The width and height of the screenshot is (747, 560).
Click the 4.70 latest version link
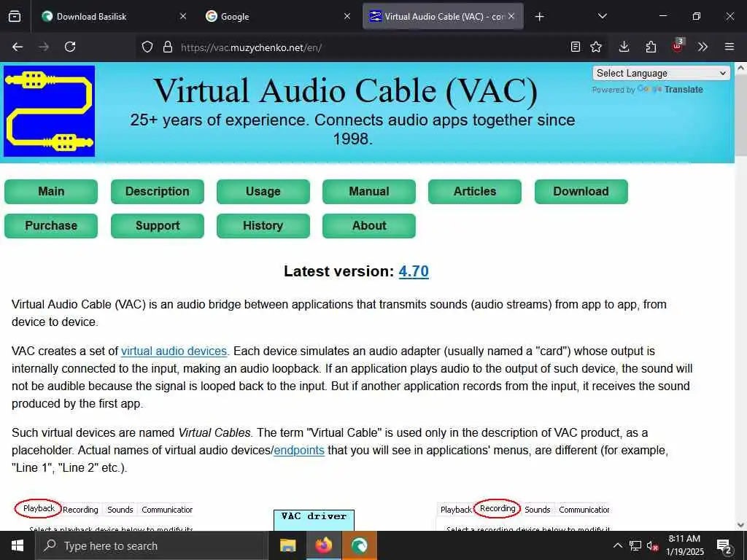click(414, 271)
